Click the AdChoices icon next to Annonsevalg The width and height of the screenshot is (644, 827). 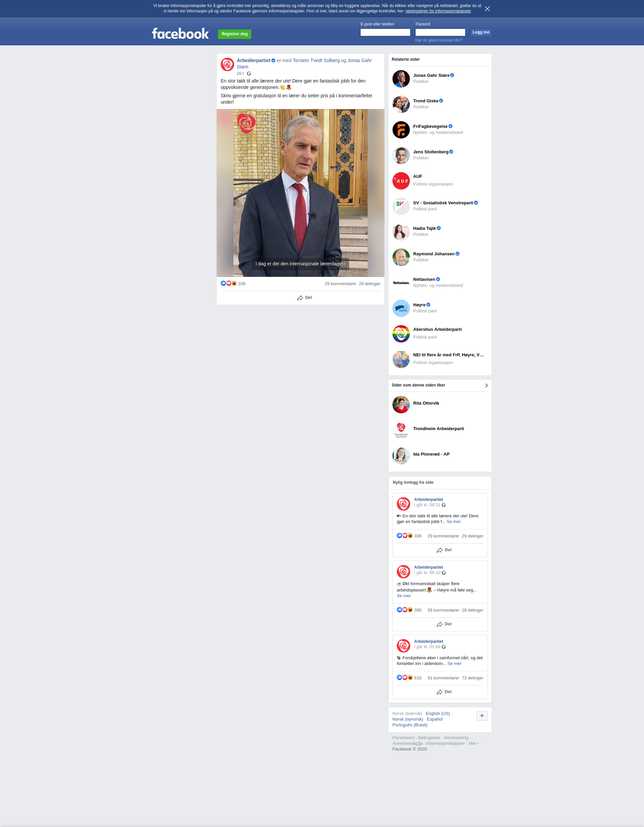point(421,744)
